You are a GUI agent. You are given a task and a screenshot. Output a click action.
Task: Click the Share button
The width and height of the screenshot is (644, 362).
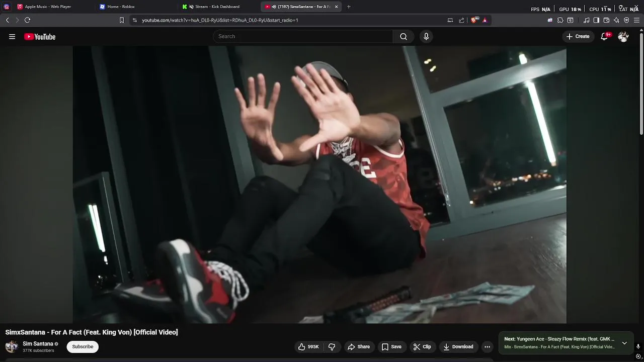tap(359, 346)
